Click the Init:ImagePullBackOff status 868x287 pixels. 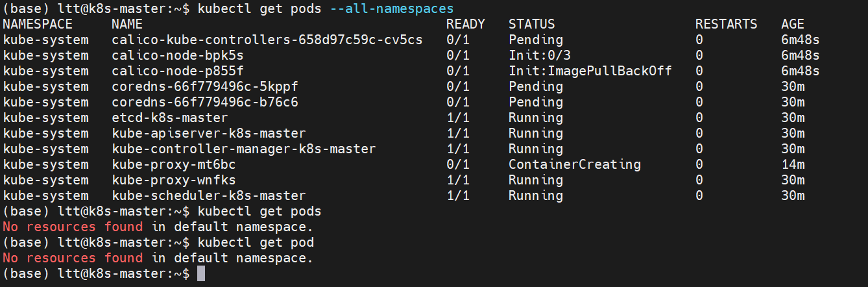coord(590,71)
